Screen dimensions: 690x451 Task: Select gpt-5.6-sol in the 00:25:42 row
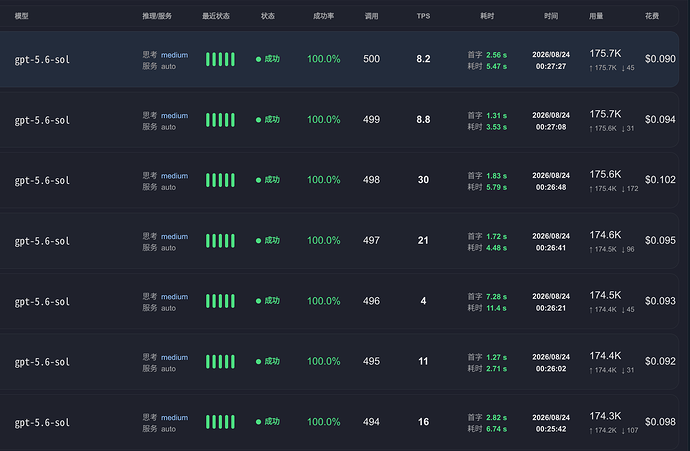[x=42, y=423]
